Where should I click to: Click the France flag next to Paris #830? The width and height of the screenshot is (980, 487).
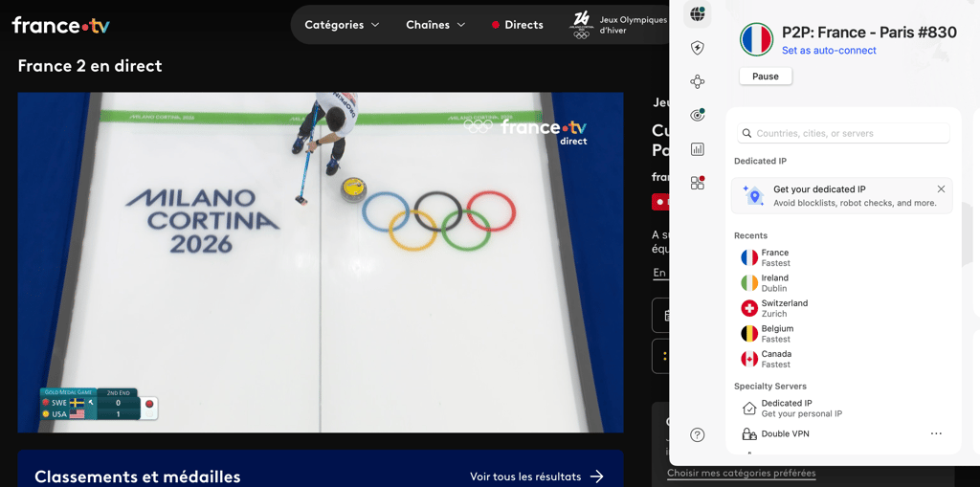click(757, 39)
